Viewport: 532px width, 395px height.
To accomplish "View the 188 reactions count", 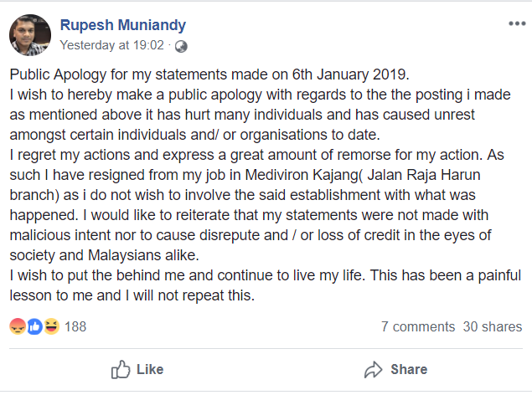I will (75, 326).
